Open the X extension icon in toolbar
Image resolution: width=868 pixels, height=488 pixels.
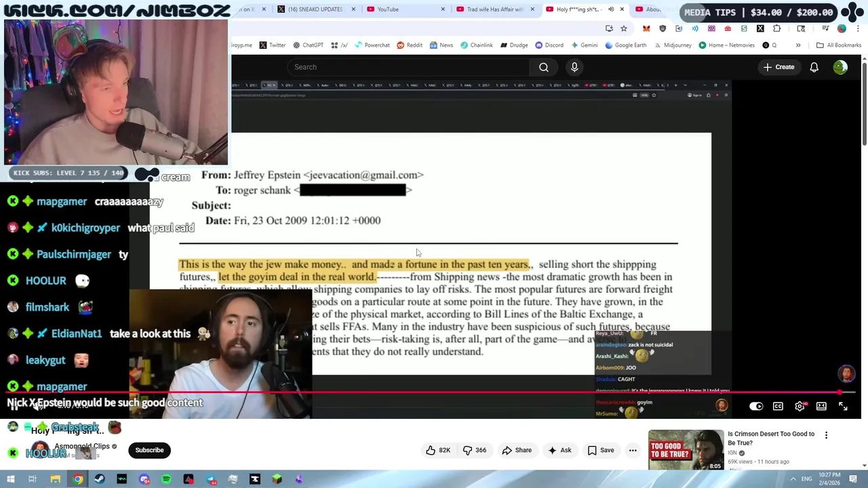point(760,28)
